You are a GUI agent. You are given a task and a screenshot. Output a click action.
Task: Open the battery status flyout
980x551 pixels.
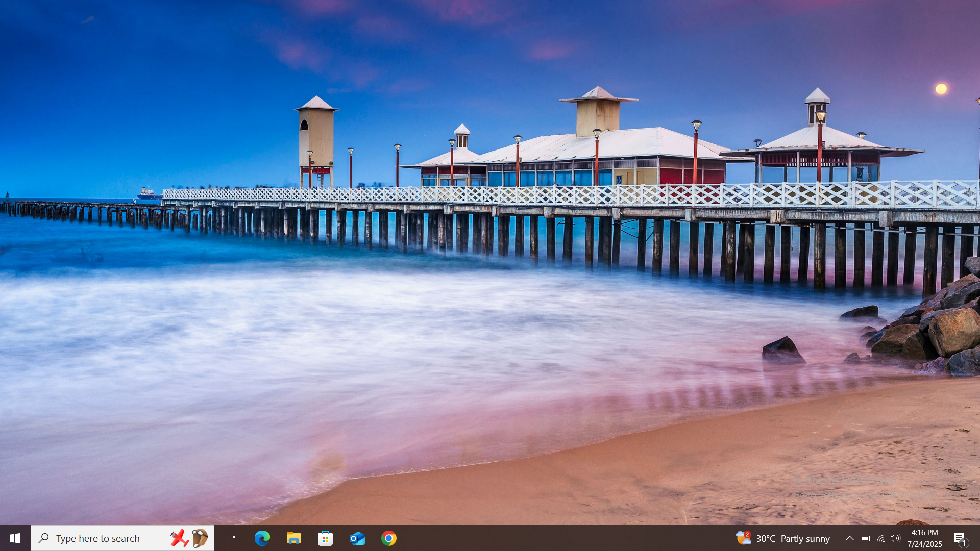[865, 538]
